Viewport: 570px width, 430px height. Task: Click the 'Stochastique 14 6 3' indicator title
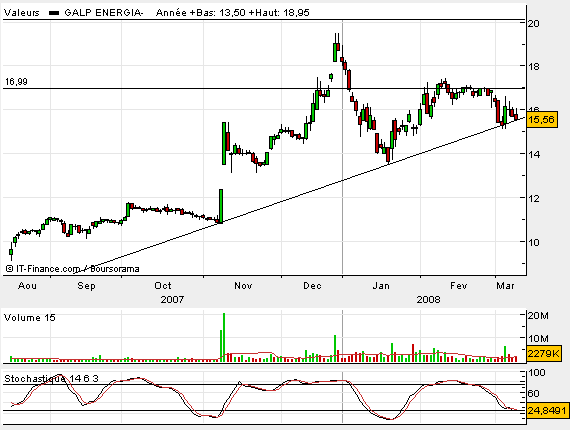coord(51,379)
